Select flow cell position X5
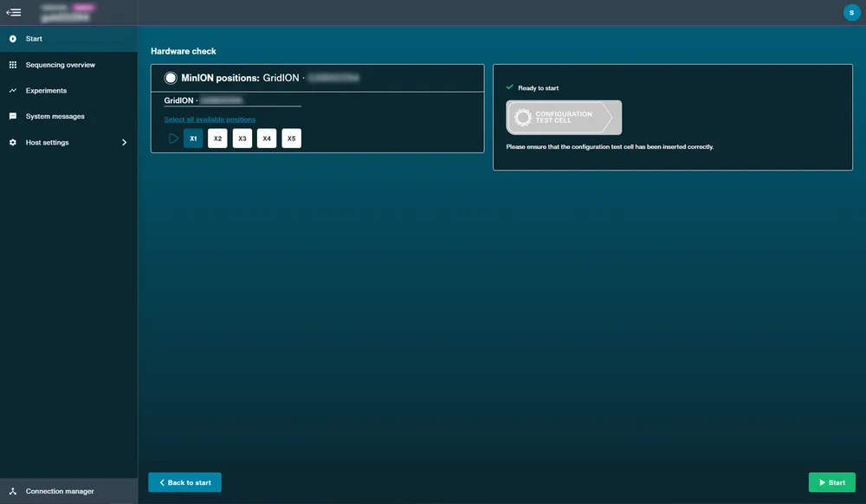The image size is (866, 504). 292,139
